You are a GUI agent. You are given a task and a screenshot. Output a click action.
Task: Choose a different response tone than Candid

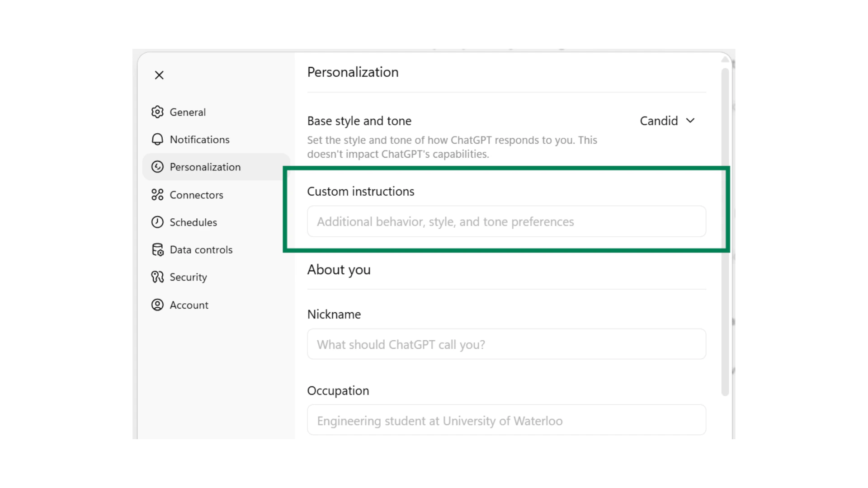tap(667, 121)
